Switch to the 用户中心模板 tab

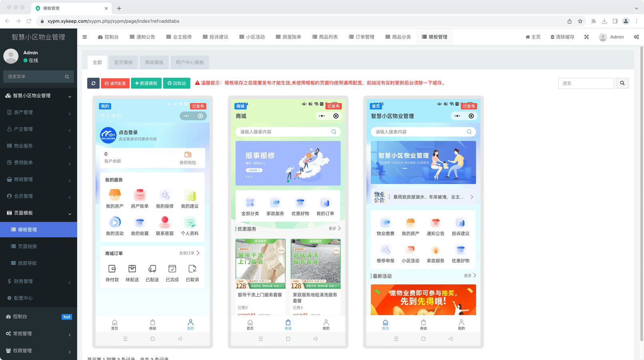(x=190, y=62)
